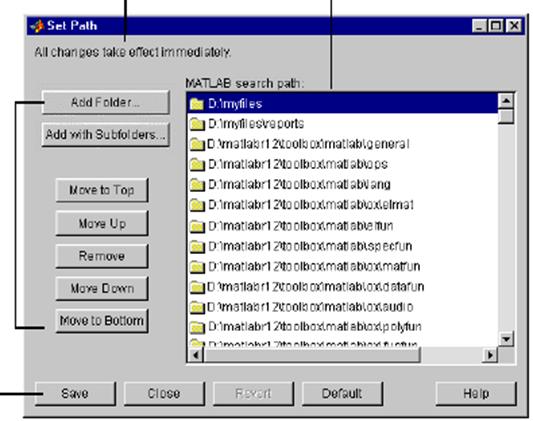Click the folder icon of the matlab\general path
This screenshot has width=533, height=421.
click(x=197, y=144)
